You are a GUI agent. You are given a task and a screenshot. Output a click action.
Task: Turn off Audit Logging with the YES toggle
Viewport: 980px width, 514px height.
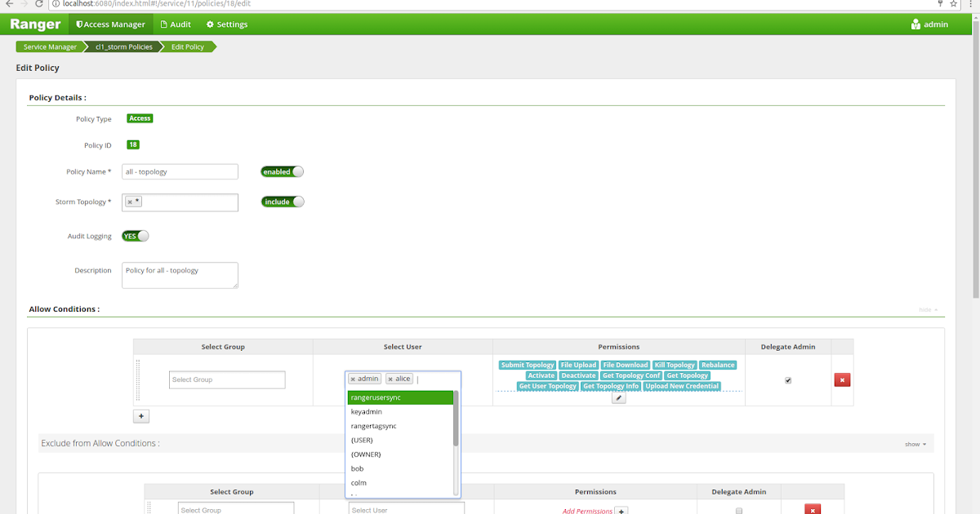[x=135, y=235]
